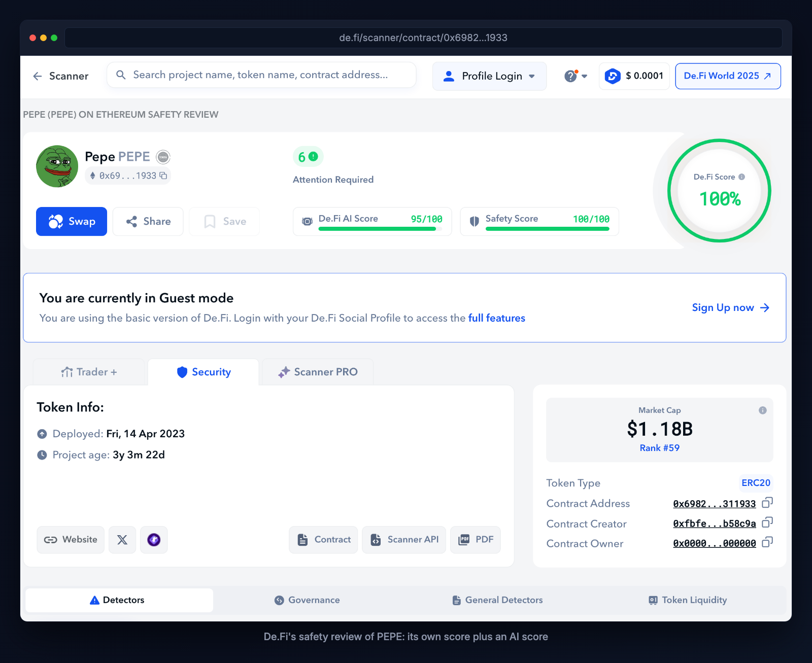Screen dimensions: 812x663
Task: Copy the 0x69...1933 address under Pepe
Action: [x=163, y=176]
